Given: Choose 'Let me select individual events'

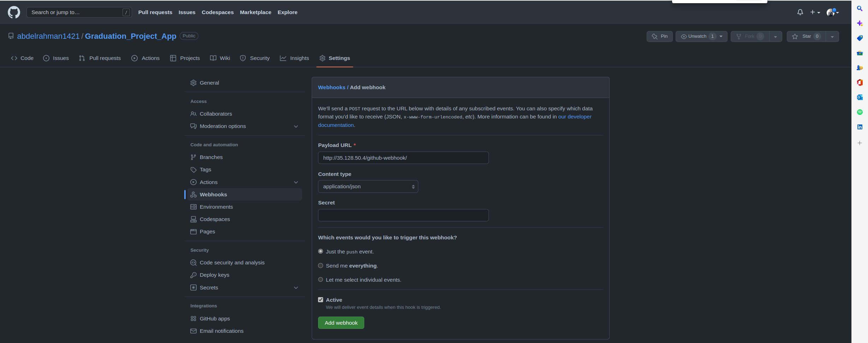Looking at the screenshot, I should tap(321, 279).
